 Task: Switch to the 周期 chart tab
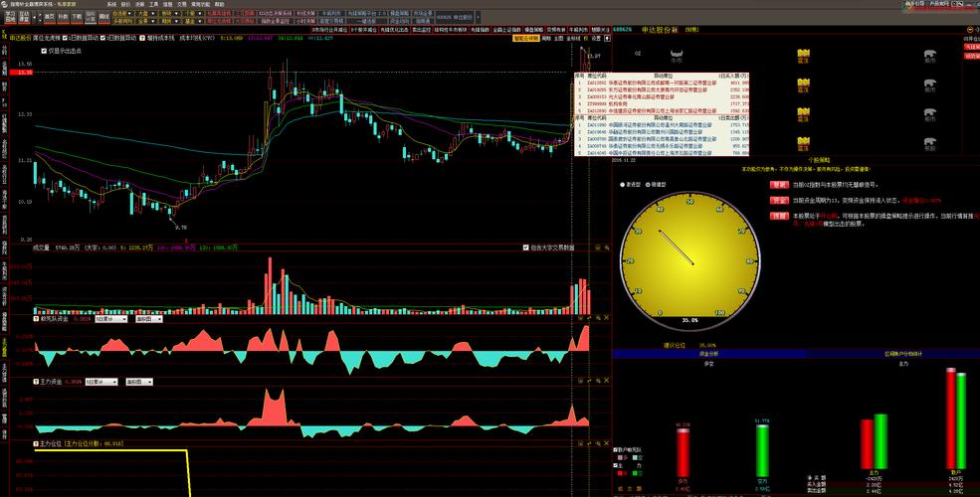[546, 38]
